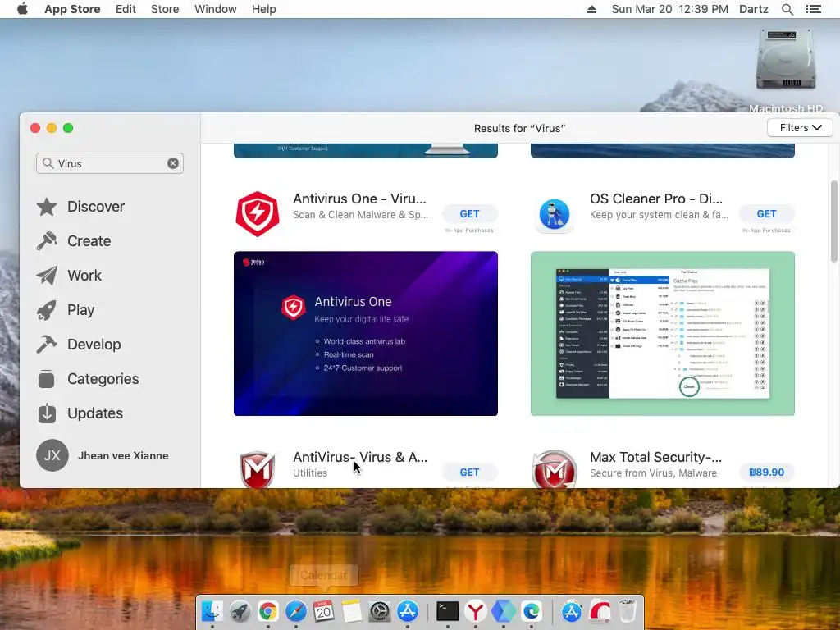Open Discover section in sidebar
The height and width of the screenshot is (630, 840).
80,207
